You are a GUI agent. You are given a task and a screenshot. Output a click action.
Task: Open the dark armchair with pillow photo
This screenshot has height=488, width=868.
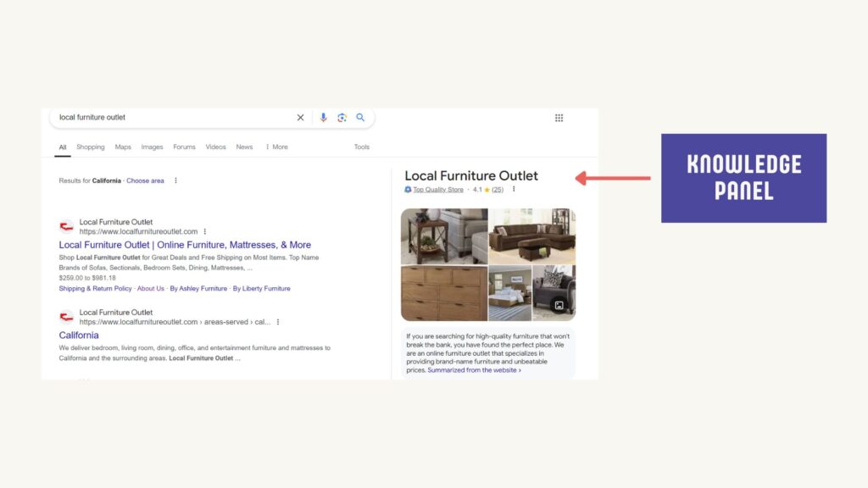[x=554, y=293]
